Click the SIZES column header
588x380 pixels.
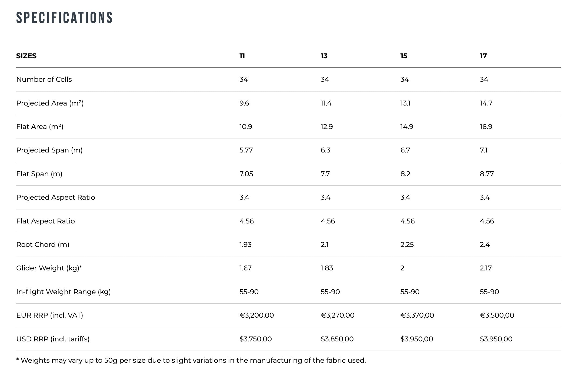pyautogui.click(x=26, y=56)
